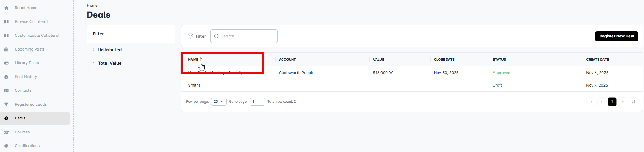Click the Register New Deal button
Screen dimensions: 644x152
coord(616,36)
